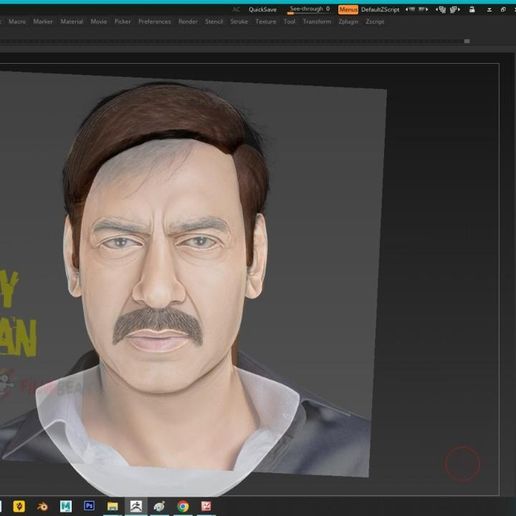The height and width of the screenshot is (516, 516).
Task: Open the Transform menu
Action: pos(317,22)
